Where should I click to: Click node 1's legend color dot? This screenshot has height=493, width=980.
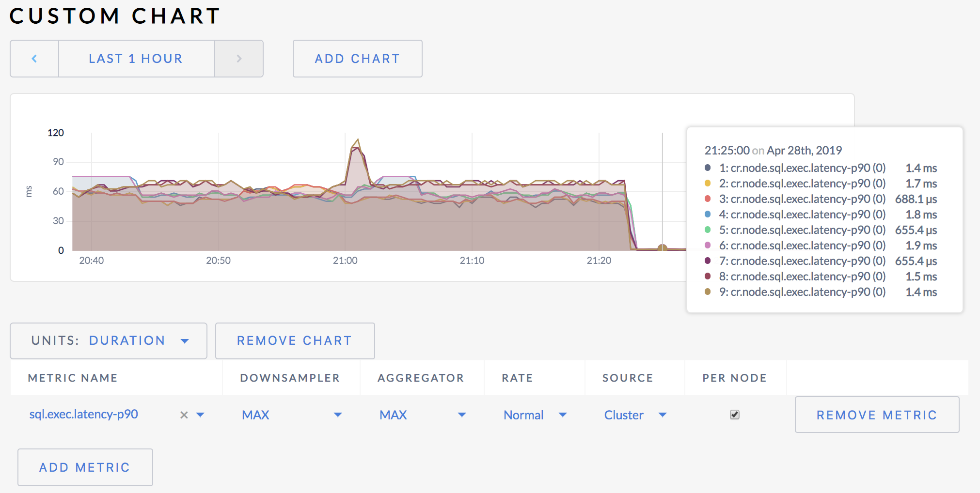click(709, 168)
